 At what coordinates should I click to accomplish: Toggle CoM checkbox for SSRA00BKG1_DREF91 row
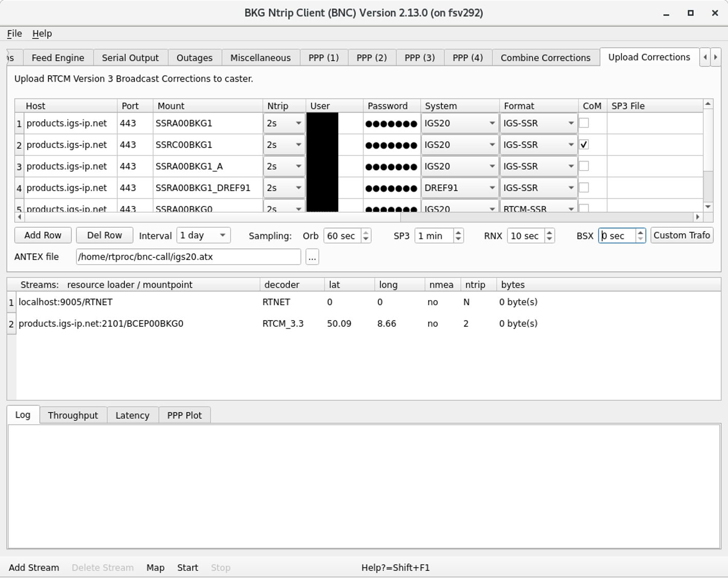[x=584, y=188]
